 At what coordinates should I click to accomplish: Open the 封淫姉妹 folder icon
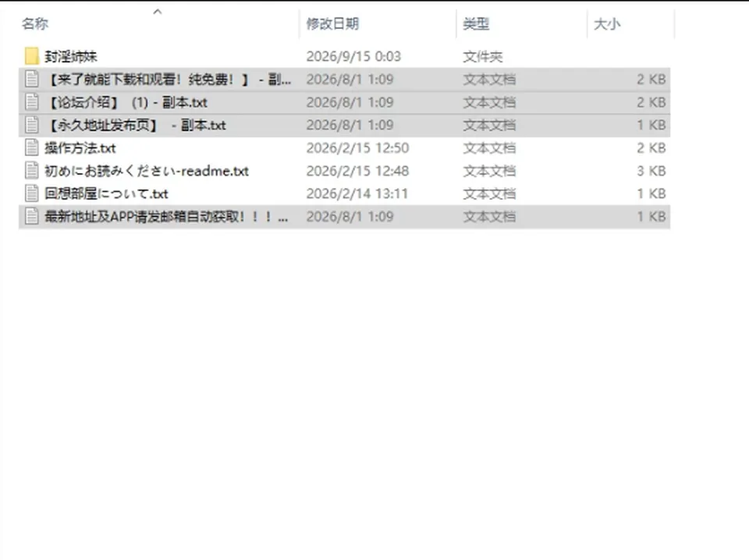coord(31,56)
